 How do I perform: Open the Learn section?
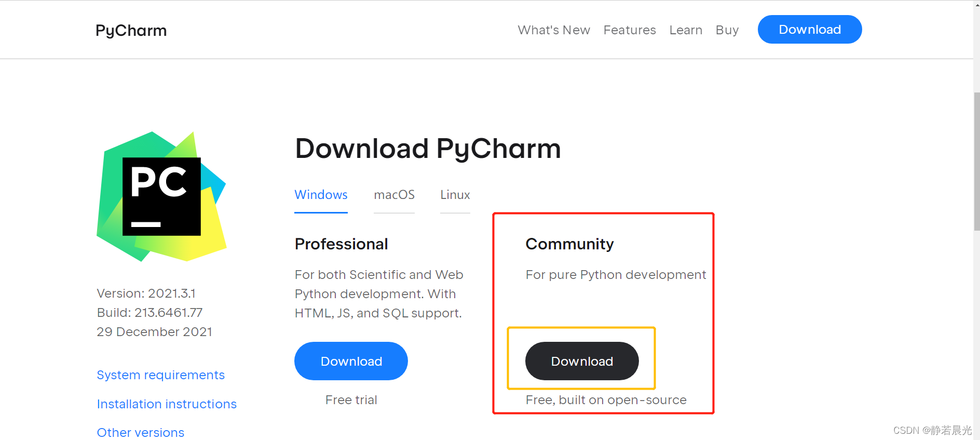point(686,30)
